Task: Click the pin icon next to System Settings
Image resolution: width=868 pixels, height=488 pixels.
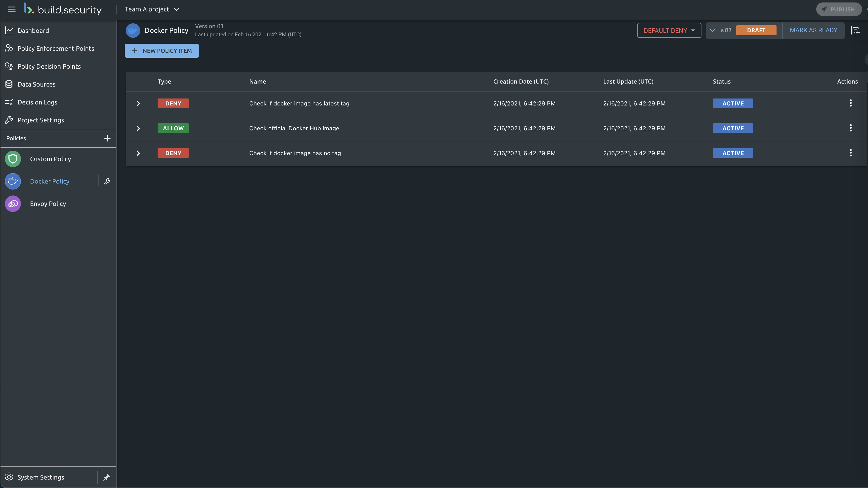Action: click(x=106, y=477)
